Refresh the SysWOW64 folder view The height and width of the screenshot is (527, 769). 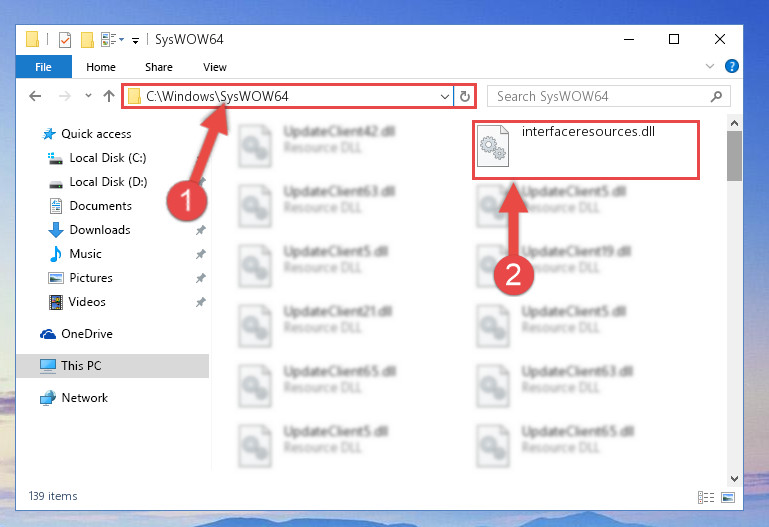[464, 97]
